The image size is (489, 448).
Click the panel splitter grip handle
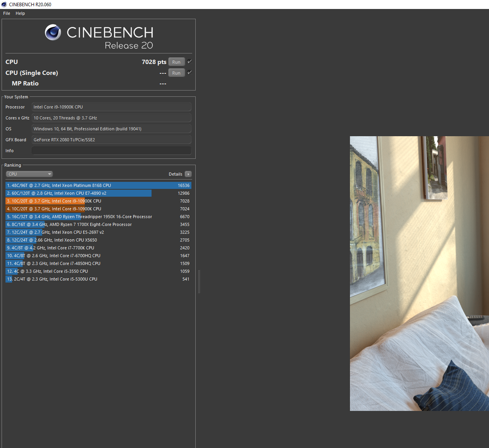(199, 281)
